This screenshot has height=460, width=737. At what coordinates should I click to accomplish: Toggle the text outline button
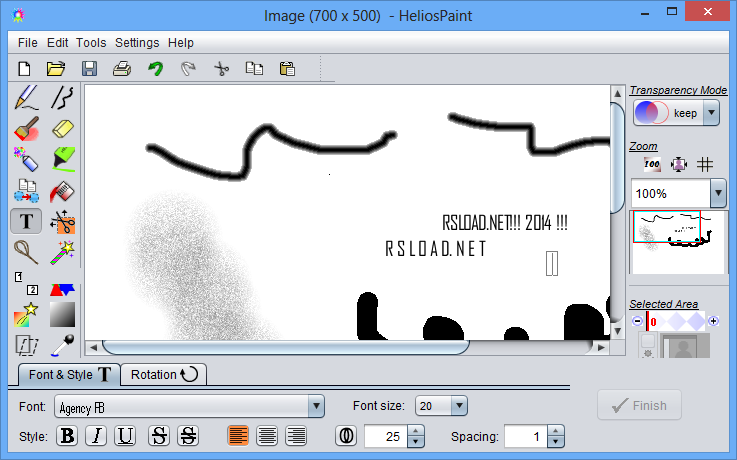tap(346, 436)
